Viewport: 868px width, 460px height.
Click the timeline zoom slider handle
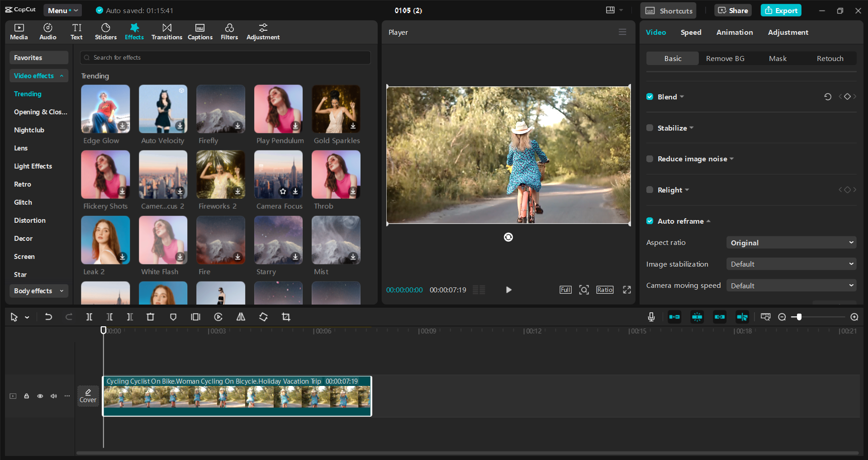point(799,317)
